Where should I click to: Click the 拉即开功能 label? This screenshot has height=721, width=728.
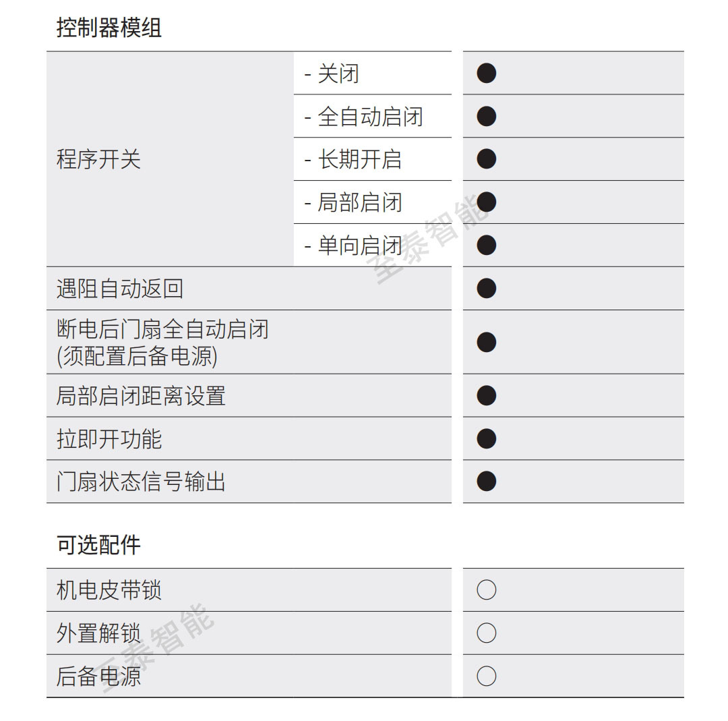click(x=109, y=439)
